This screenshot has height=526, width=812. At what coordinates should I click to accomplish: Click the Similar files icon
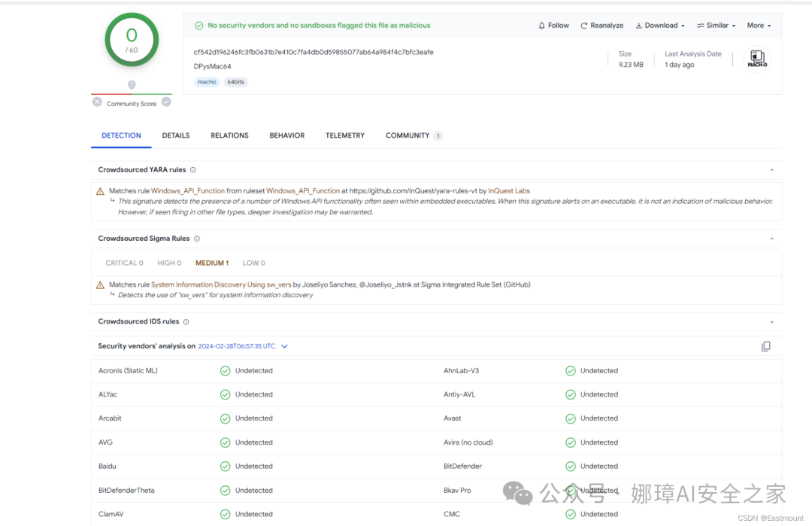point(700,26)
